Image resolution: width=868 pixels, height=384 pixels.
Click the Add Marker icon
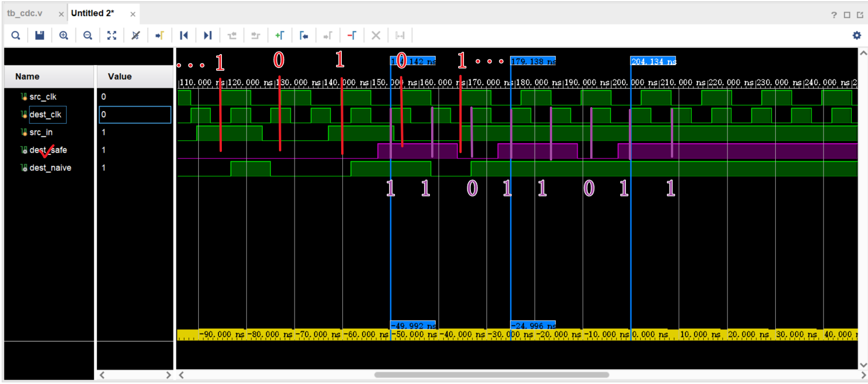point(280,36)
